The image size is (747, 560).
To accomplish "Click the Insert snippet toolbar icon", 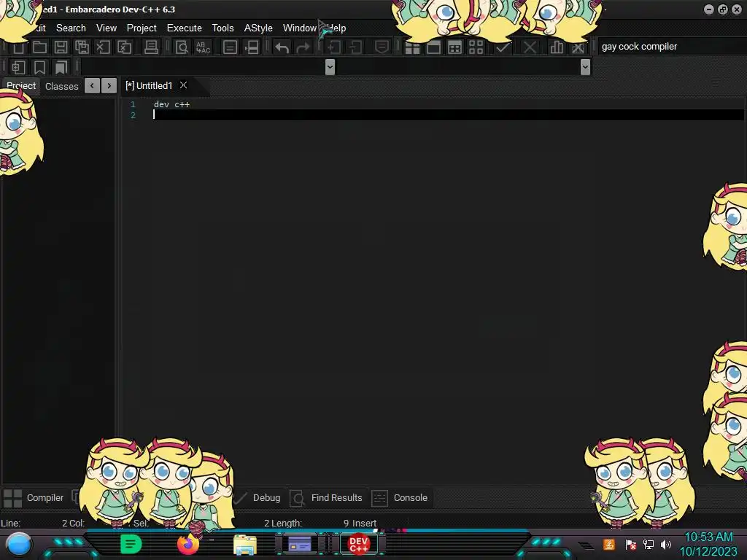I will [18, 67].
